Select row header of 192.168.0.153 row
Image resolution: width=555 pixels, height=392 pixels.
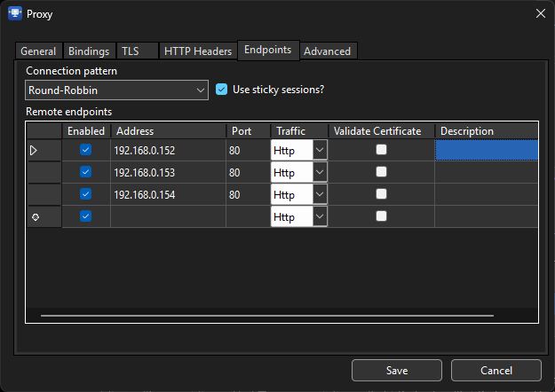44,172
